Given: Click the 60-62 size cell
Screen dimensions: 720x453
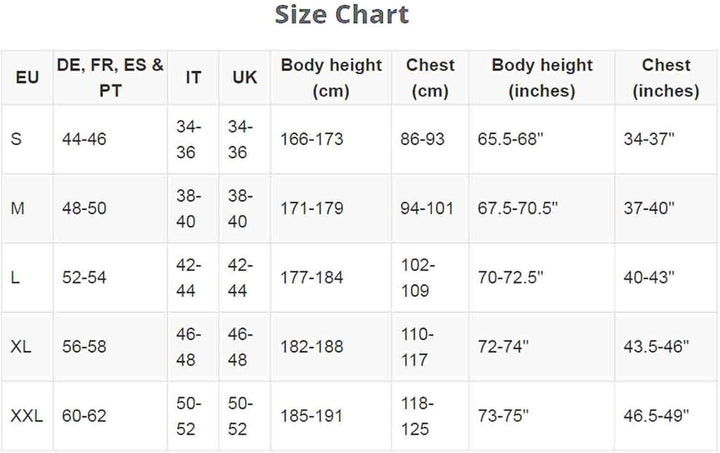Looking at the screenshot, I should click(83, 416).
